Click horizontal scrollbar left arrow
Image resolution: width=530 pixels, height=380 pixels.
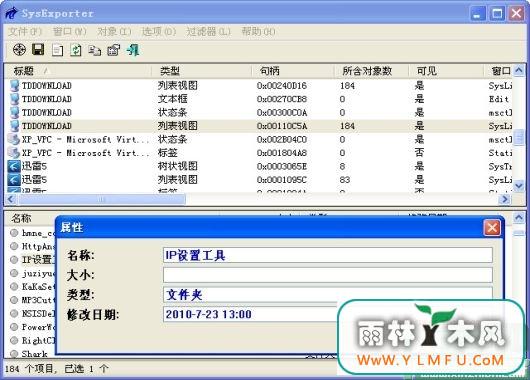[11, 199]
